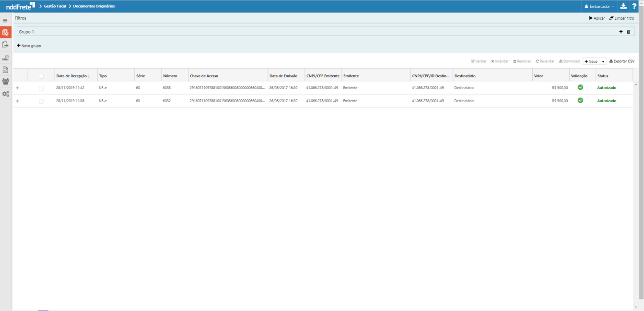Viewport: 644px width, 311px height.
Task: Sort by the Data de Recepção column header
Action: (x=72, y=76)
